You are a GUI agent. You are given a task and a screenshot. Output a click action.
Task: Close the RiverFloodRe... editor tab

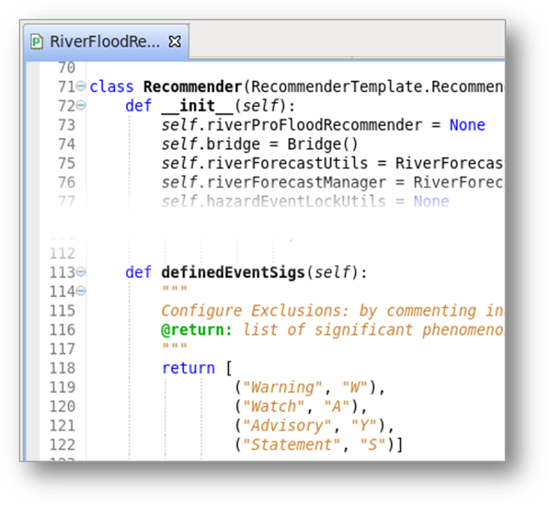(175, 42)
